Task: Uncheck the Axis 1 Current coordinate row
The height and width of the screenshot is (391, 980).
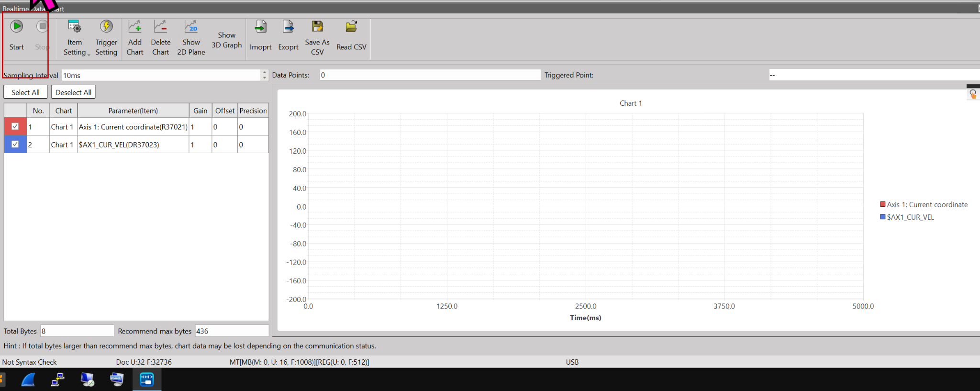Action: [15, 126]
